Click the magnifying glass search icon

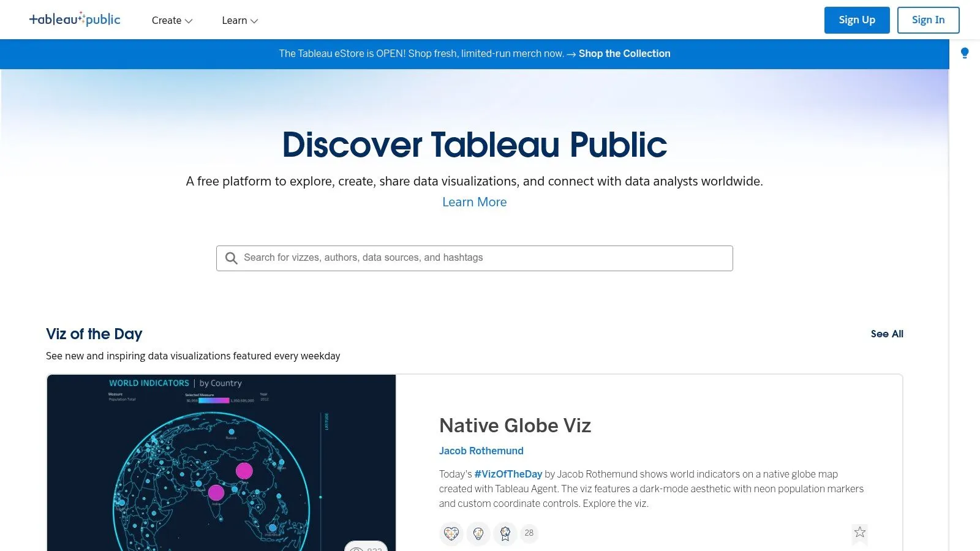(231, 258)
